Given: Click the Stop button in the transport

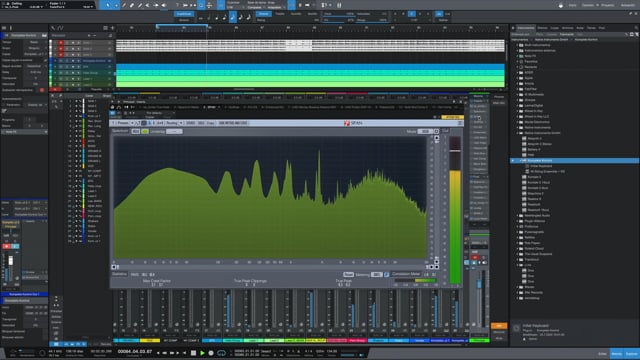Looking at the screenshot, I should tap(193, 353).
